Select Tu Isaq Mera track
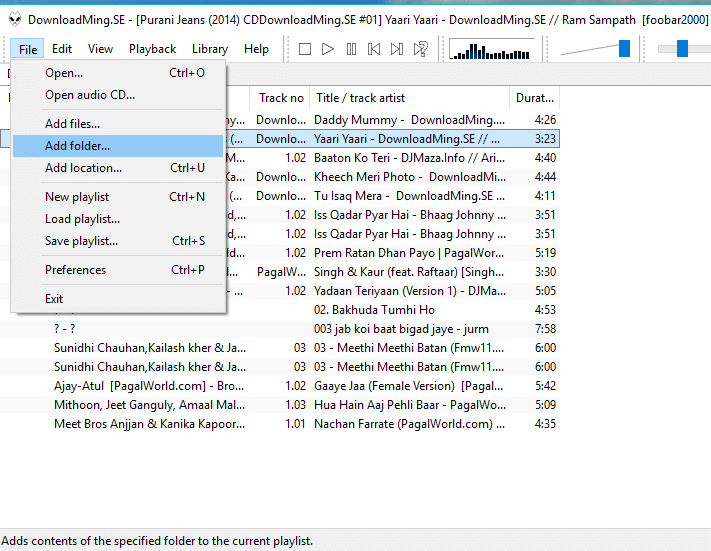711x551 pixels. [392, 196]
